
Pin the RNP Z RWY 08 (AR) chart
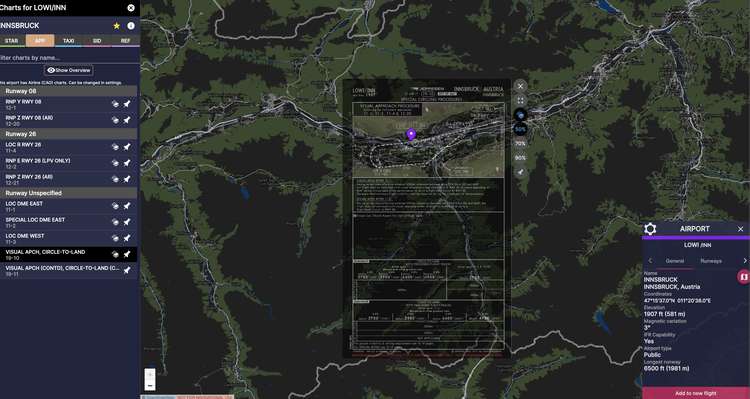tap(127, 120)
